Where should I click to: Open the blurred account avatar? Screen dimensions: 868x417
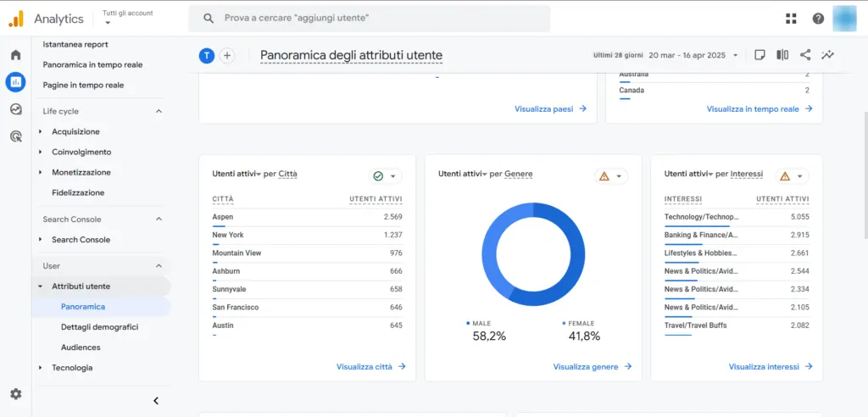[844, 19]
